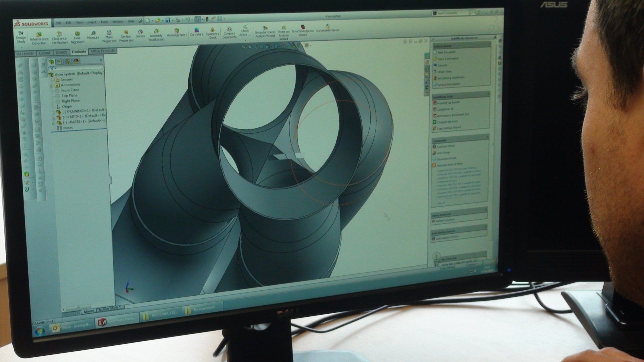The image size is (644, 362).
Task: Click the Save icon in the top toolbar
Action: pos(168,20)
